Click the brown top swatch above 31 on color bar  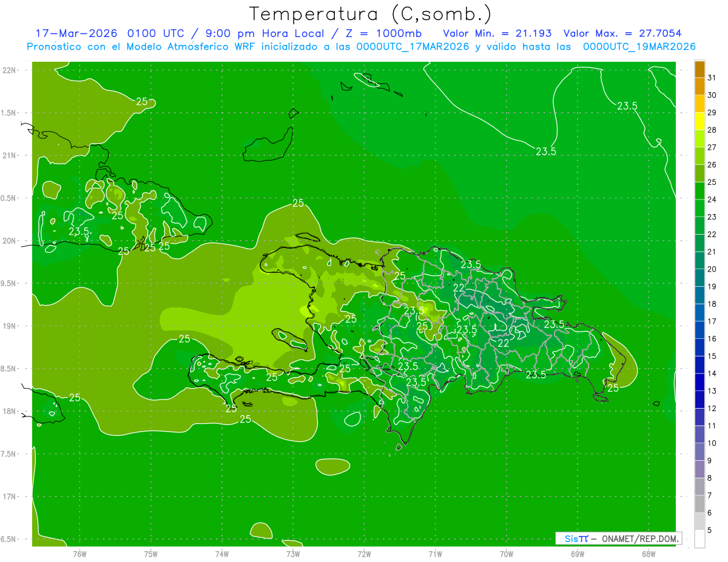coord(699,70)
